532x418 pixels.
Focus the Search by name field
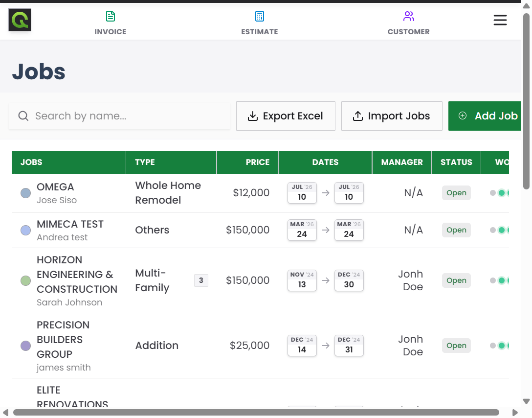tap(119, 116)
